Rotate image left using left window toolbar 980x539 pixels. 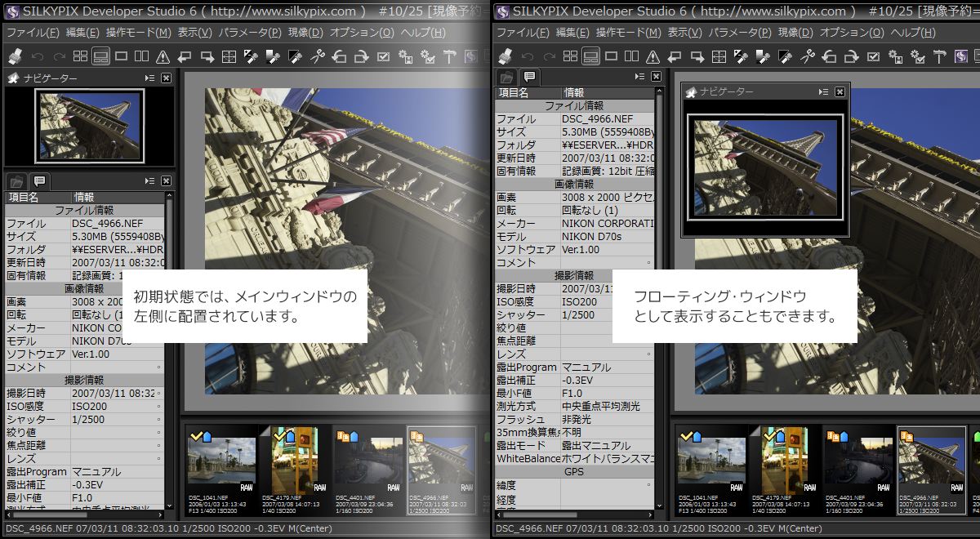(x=339, y=56)
